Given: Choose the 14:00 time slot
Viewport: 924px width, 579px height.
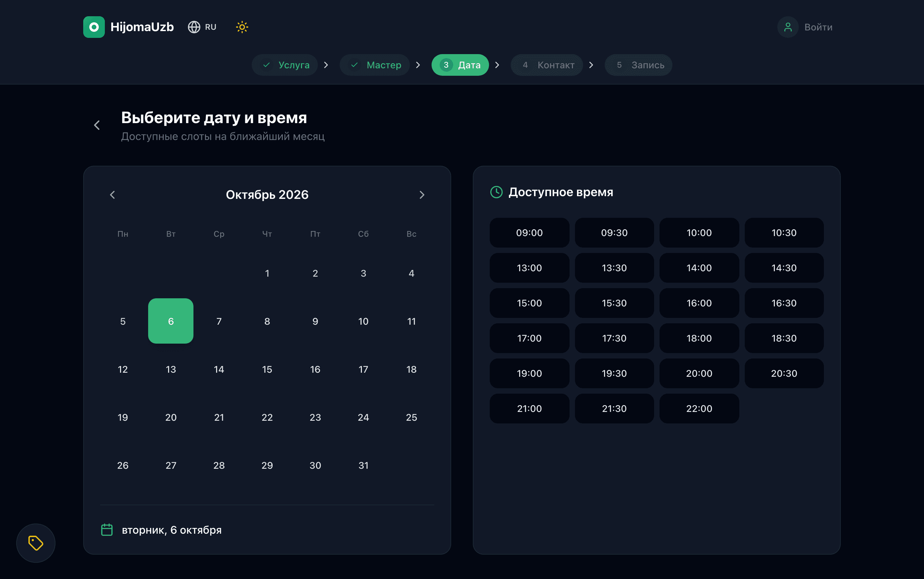Looking at the screenshot, I should click(699, 268).
